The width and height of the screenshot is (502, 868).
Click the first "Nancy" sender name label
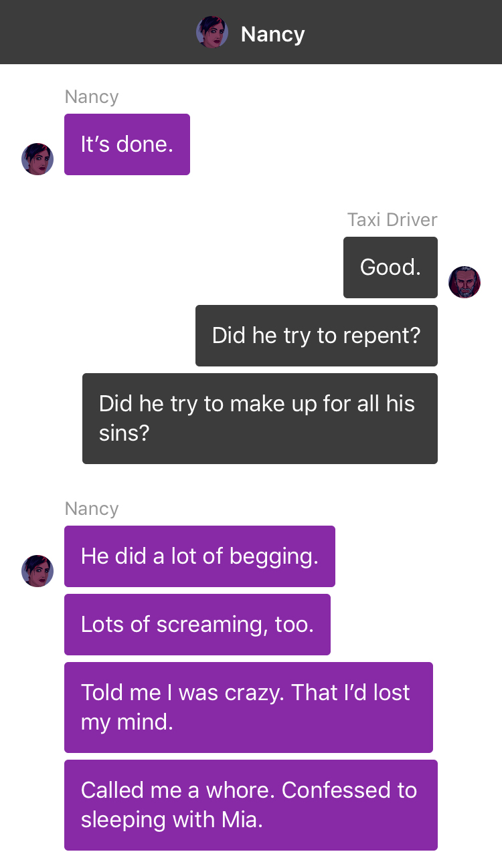pyautogui.click(x=92, y=97)
